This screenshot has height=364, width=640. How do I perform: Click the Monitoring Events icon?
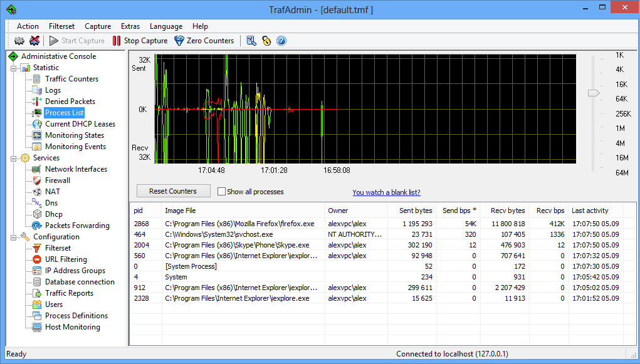37,147
